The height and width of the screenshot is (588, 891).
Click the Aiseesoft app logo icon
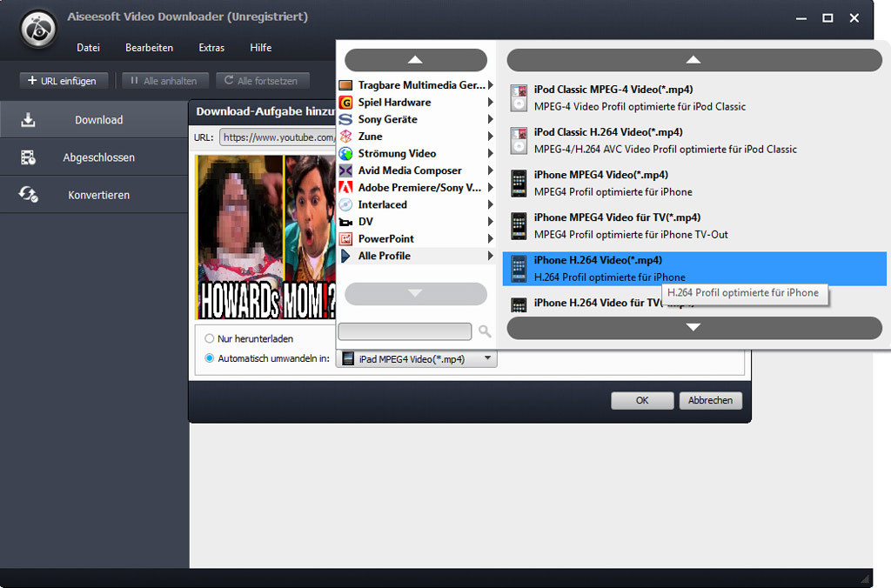click(x=38, y=29)
